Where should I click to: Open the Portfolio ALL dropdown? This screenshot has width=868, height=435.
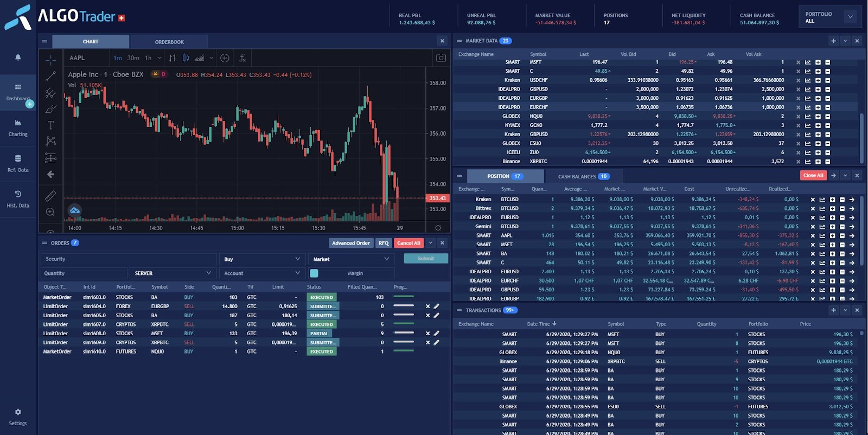830,17
